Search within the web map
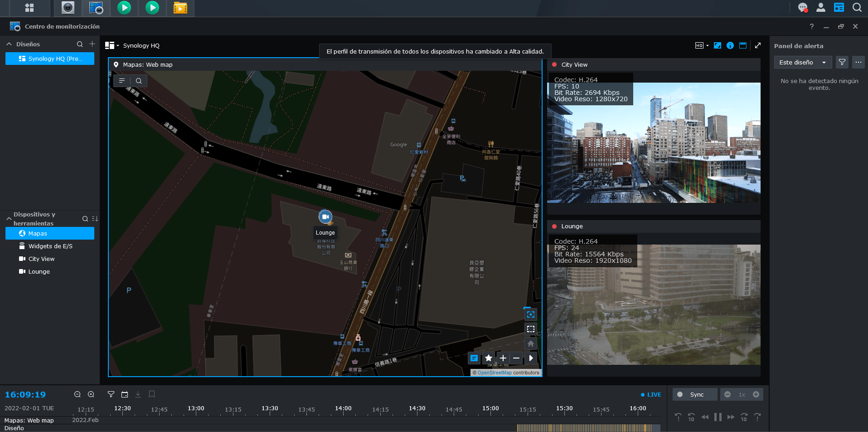 click(139, 81)
